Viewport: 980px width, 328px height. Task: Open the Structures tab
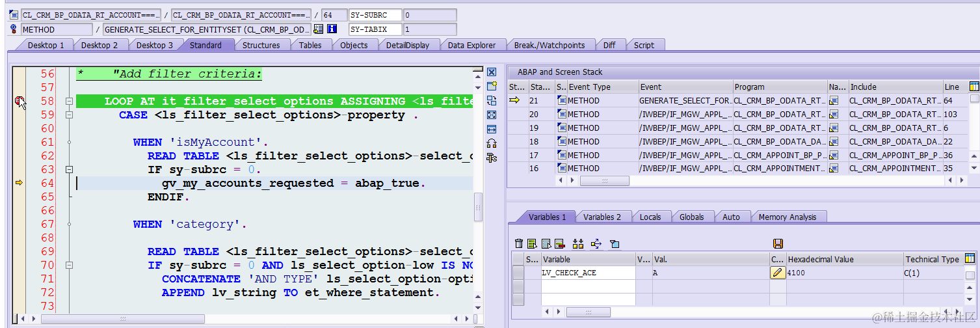point(261,45)
